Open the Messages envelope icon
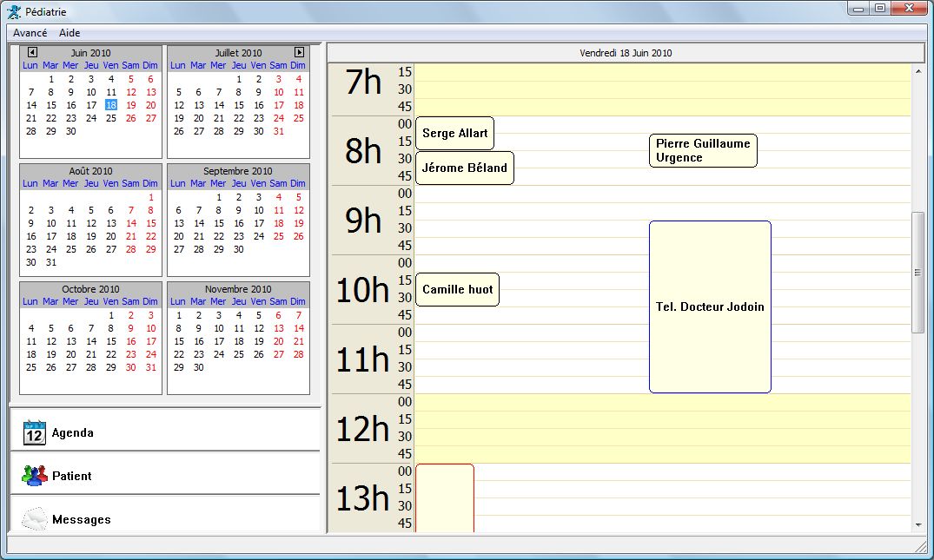This screenshot has height=560, width=934. click(x=34, y=519)
